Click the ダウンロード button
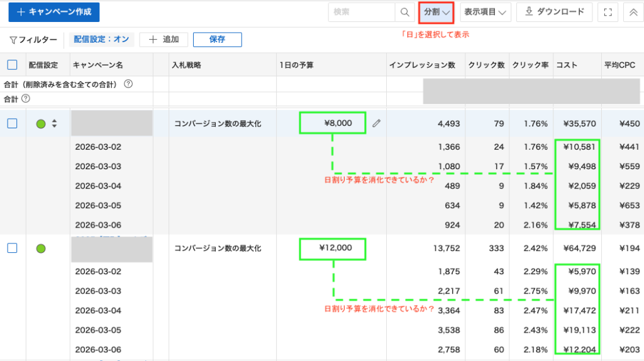 pyautogui.click(x=554, y=12)
